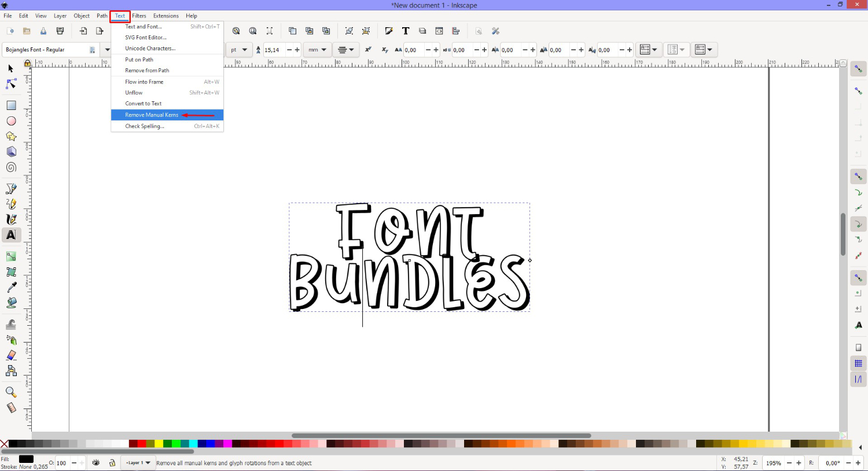868x471 pixels.
Task: Select the Rectangle tool
Action: click(11, 105)
